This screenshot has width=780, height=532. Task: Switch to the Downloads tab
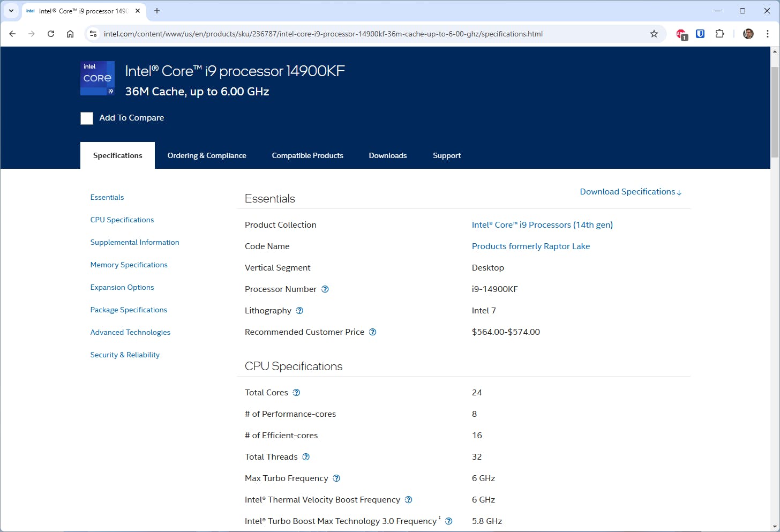[388, 155]
